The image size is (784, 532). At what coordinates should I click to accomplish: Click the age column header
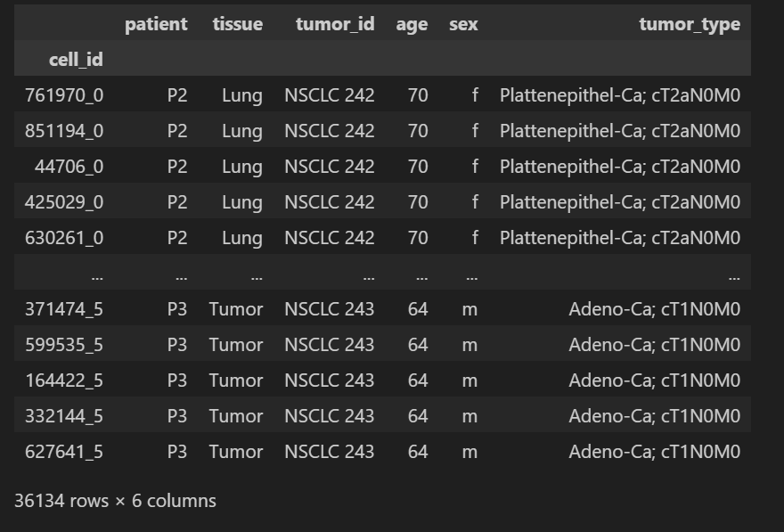(x=412, y=24)
